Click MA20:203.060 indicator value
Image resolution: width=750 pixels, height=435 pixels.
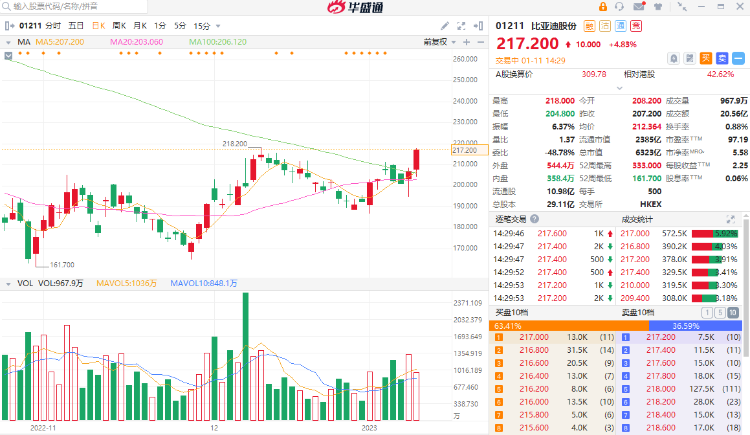136,42
